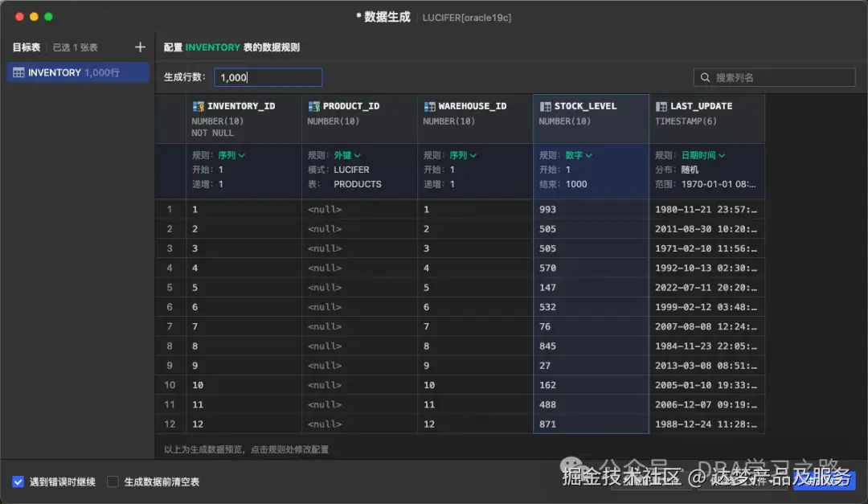The width and height of the screenshot is (868, 504).
Task: Click the selected tables count label '已选 1 张表'
Action: click(76, 47)
